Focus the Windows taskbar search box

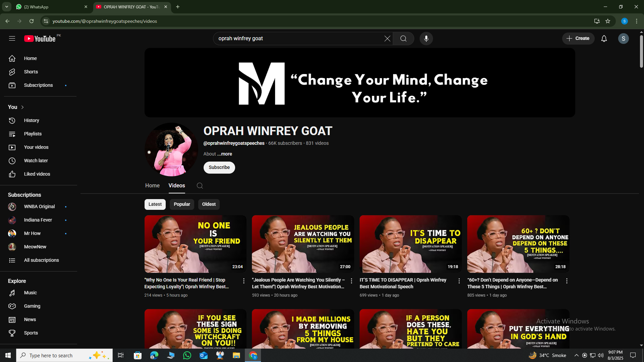64,355
